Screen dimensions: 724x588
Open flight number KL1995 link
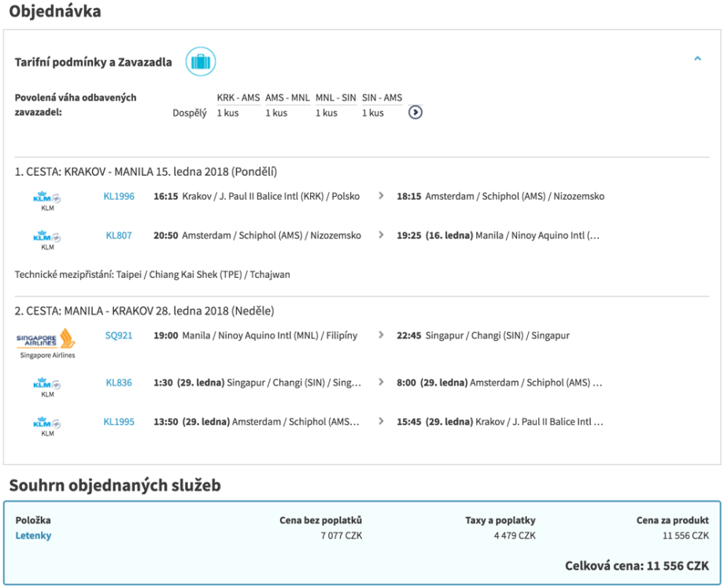point(119,422)
